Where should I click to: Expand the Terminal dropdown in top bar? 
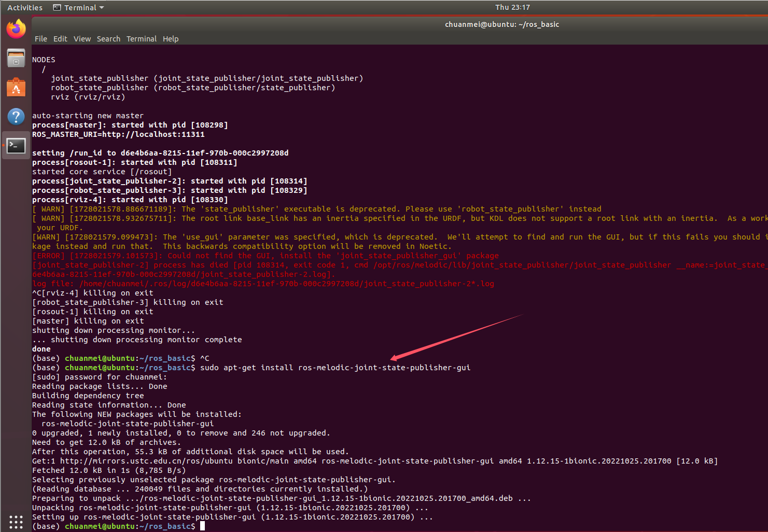[102, 7]
